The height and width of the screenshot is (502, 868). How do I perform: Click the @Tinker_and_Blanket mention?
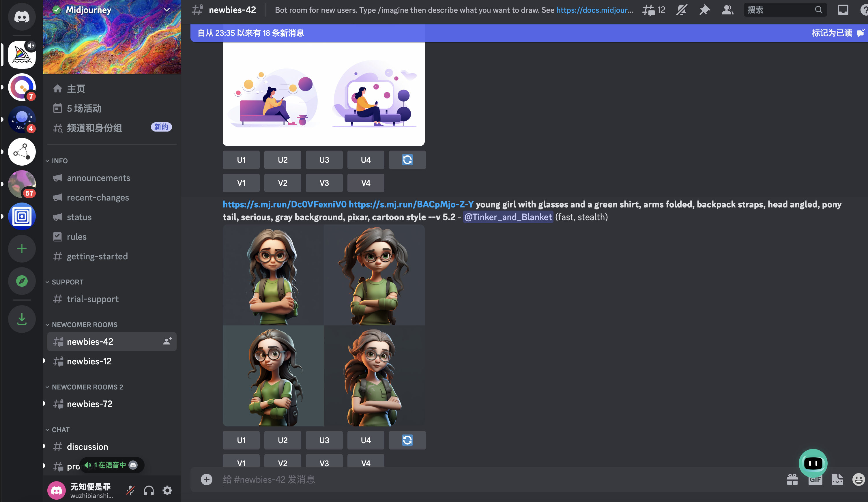pyautogui.click(x=508, y=217)
